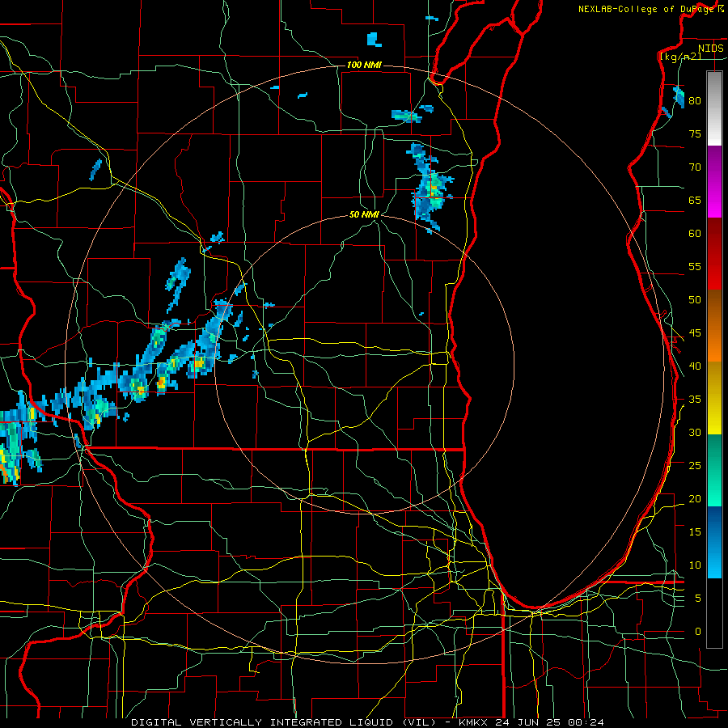Click the color scale value 30

tap(695, 432)
